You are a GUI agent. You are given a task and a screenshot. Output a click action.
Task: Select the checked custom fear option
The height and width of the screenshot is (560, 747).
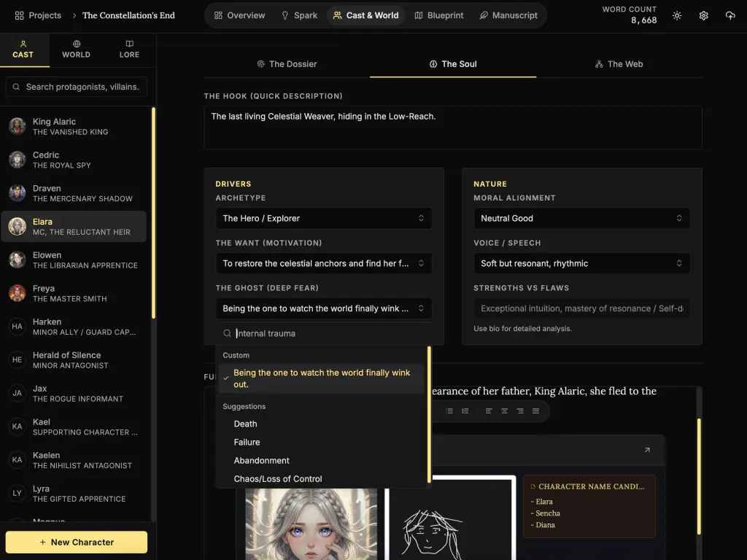321,378
